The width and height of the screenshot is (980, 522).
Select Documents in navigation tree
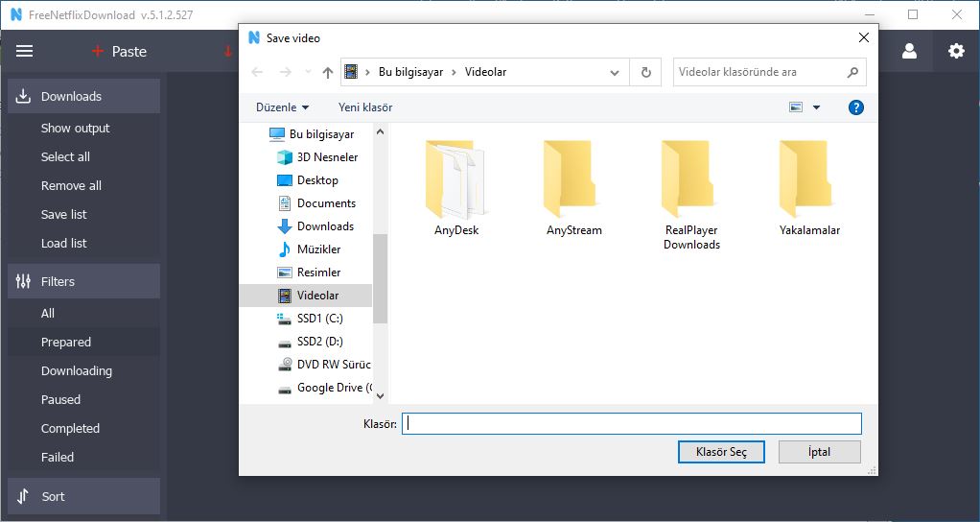316,203
